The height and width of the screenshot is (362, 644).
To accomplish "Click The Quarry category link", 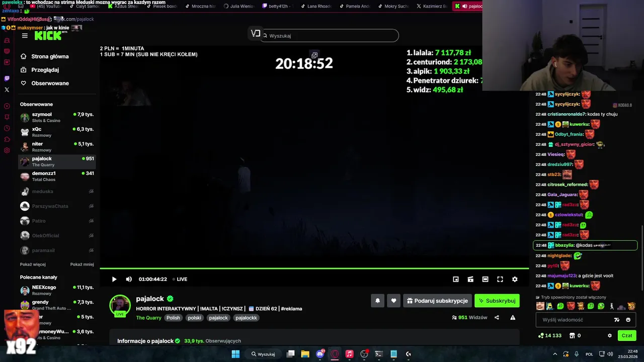I will (148, 318).
